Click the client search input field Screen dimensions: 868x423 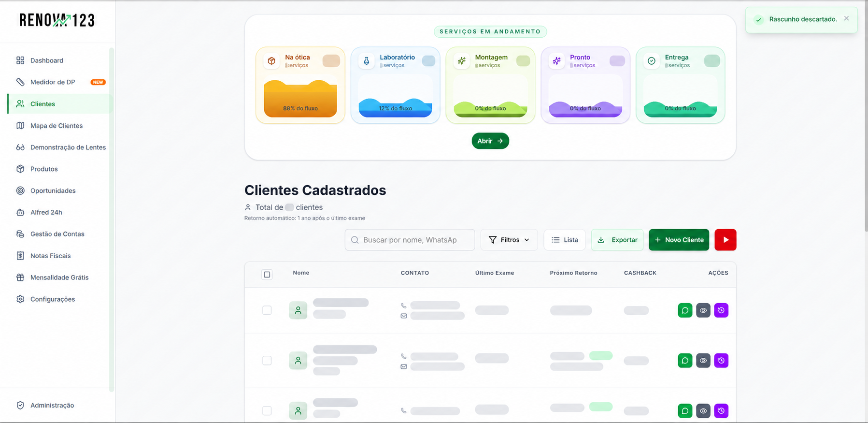(410, 240)
